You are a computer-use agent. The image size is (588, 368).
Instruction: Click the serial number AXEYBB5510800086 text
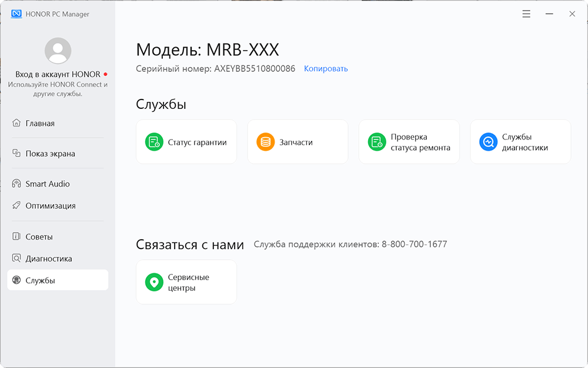[255, 69]
